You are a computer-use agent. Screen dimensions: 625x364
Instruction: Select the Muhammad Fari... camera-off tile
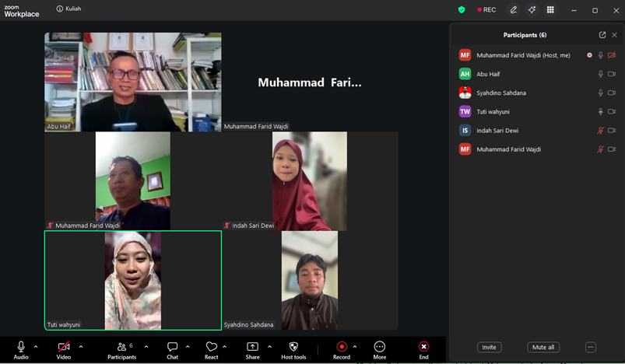point(310,82)
